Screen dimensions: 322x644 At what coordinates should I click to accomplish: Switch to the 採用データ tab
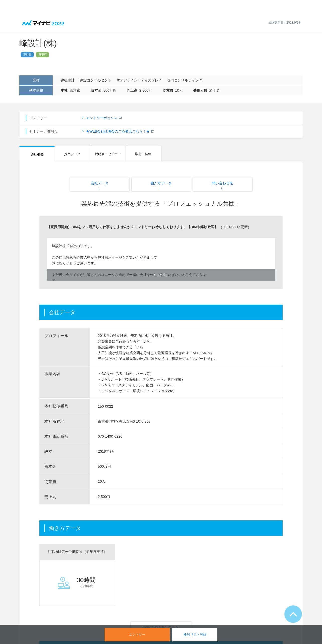[72, 154]
